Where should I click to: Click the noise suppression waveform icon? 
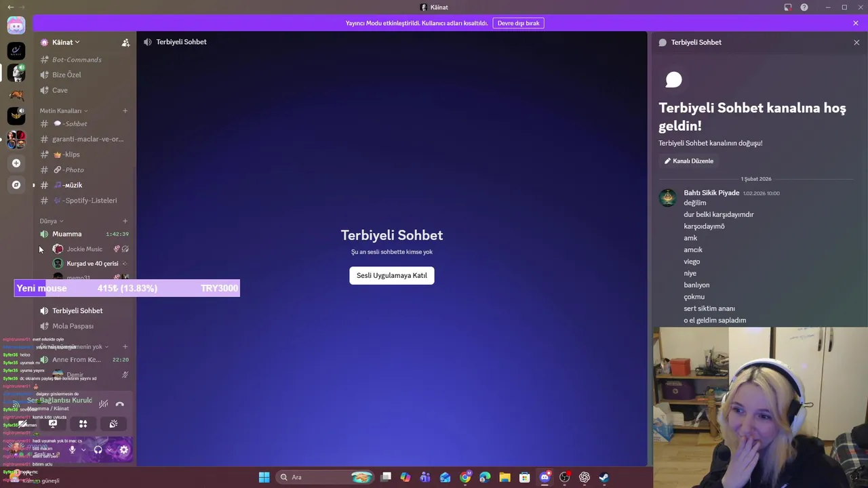pos(103,404)
